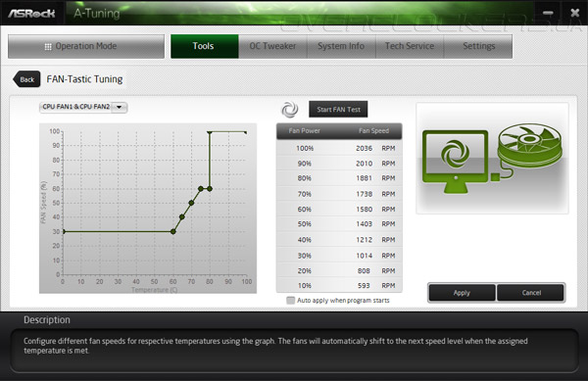Select the Tech Service tab
This screenshot has width=588, height=381.
pyautogui.click(x=410, y=46)
